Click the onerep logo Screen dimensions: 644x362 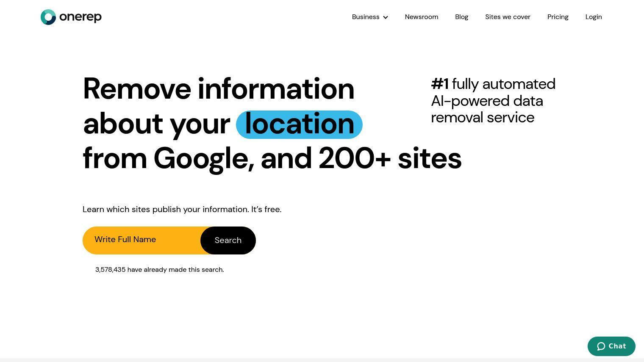click(71, 17)
